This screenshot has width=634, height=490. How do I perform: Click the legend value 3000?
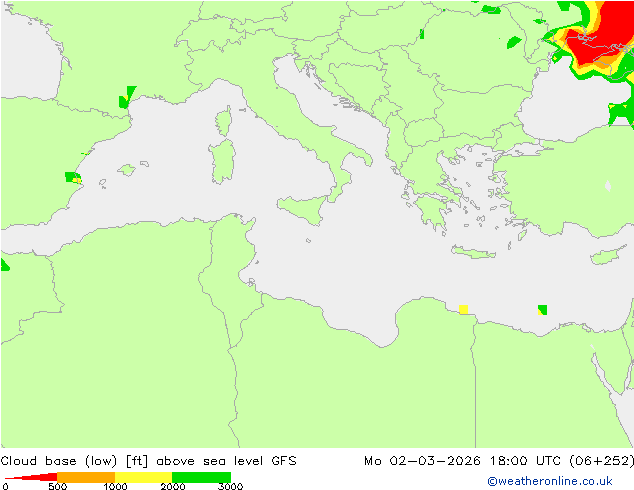[230, 486]
